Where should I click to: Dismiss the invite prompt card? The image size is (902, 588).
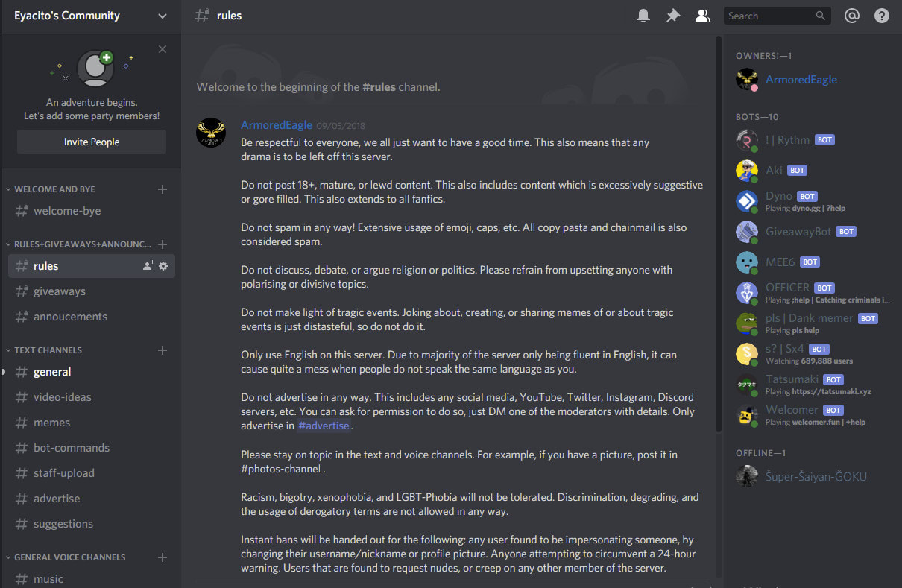pyautogui.click(x=163, y=49)
